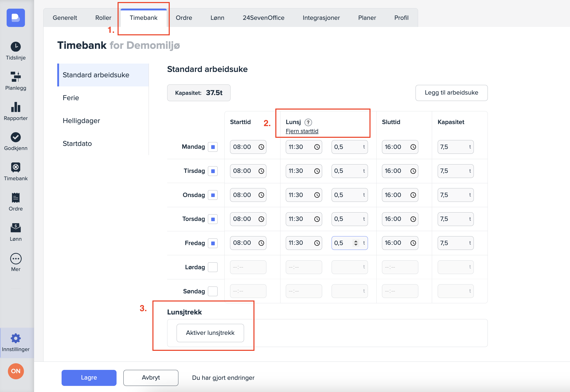The width and height of the screenshot is (570, 392).
Task: Switch to the Ordre tab
Action: pyautogui.click(x=184, y=18)
